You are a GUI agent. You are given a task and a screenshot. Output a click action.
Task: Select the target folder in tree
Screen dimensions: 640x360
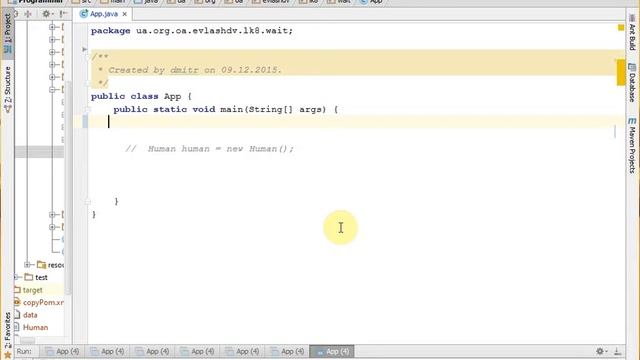[x=33, y=290]
